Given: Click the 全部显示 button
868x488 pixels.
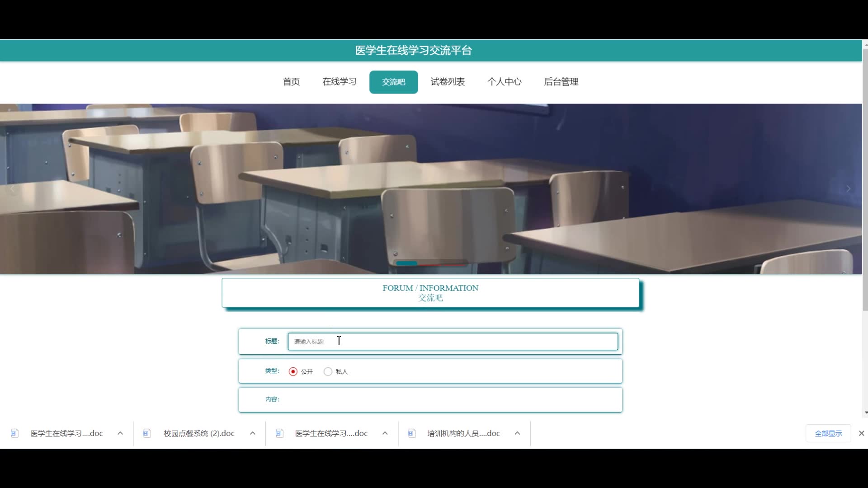Looking at the screenshot, I should click(828, 433).
